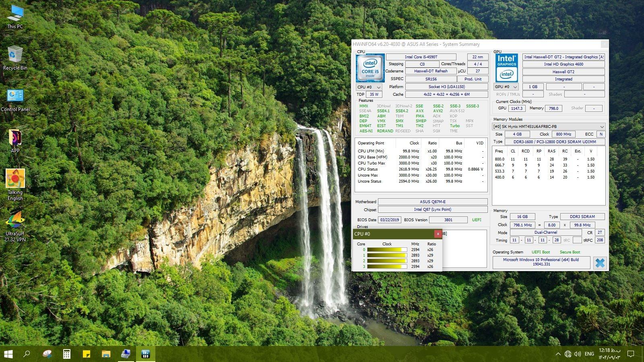This screenshot has height=362, width=644.
Task: Click the Intel Core i5 CPU logo
Action: coord(370,68)
